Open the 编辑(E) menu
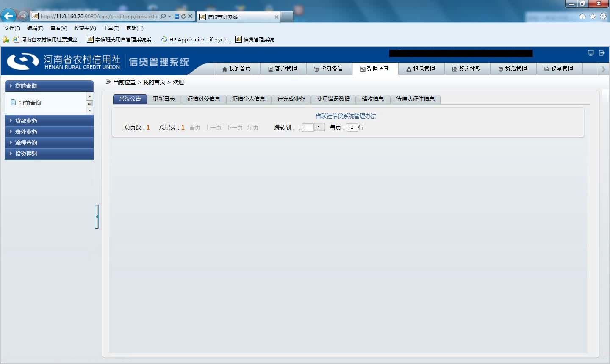Screen dimensions: 610x364 tap(35, 28)
